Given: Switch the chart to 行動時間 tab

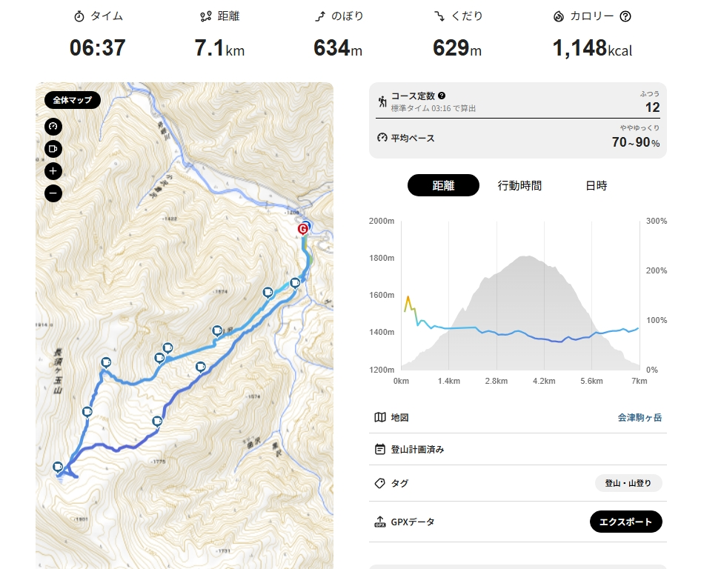Looking at the screenshot, I should point(519,186).
